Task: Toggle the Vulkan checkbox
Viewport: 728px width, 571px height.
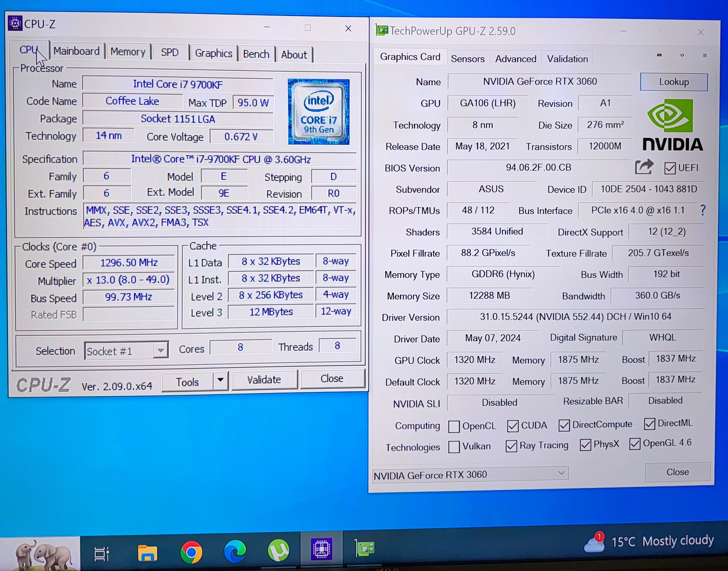Action: coord(454,447)
